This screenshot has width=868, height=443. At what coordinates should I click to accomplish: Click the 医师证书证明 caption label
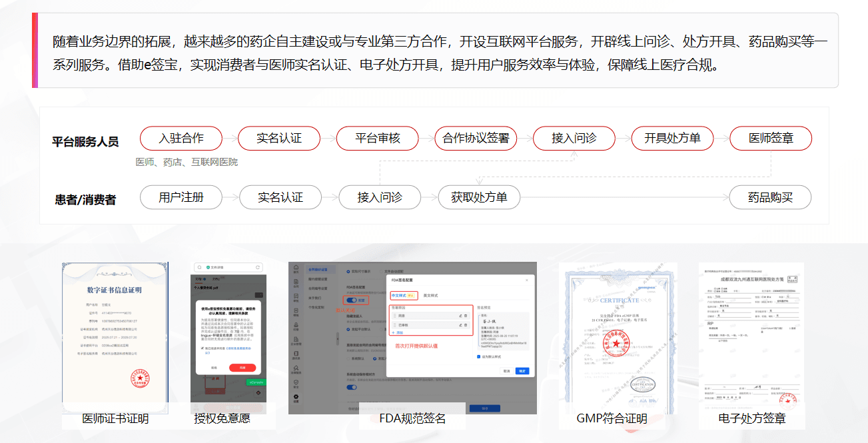pyautogui.click(x=115, y=419)
